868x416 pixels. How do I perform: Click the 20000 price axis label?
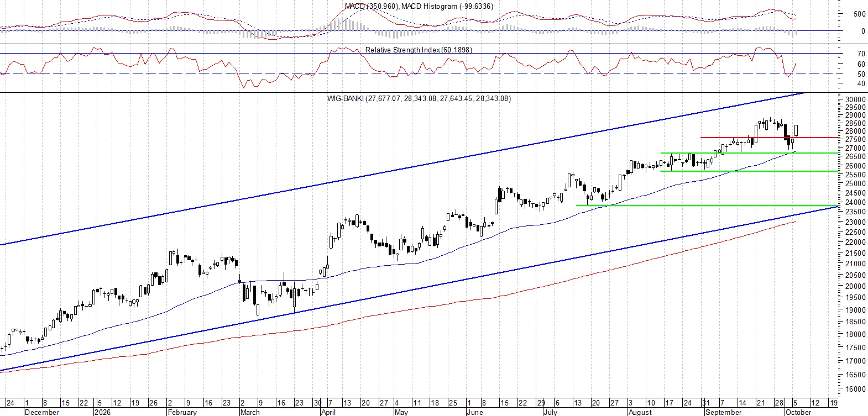click(x=855, y=286)
